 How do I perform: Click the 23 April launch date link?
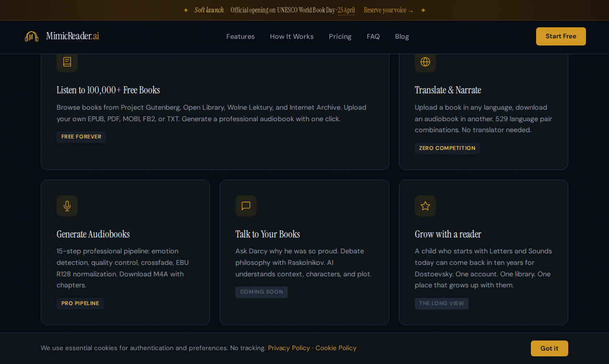tap(346, 10)
